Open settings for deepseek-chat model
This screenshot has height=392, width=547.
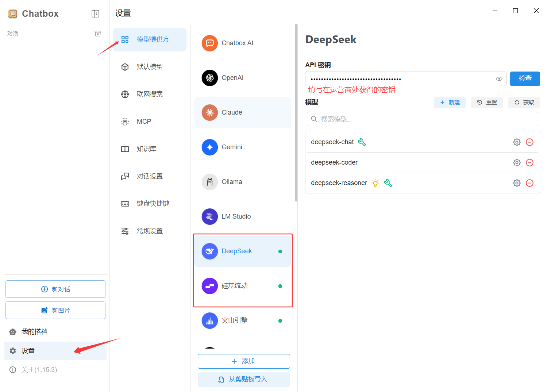[517, 142]
